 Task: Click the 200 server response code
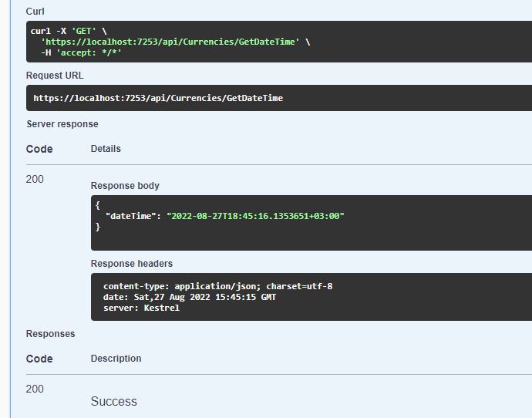pos(35,180)
